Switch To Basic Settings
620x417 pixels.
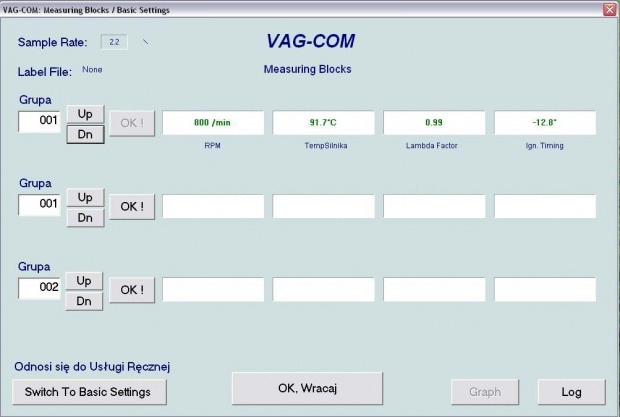89,392
